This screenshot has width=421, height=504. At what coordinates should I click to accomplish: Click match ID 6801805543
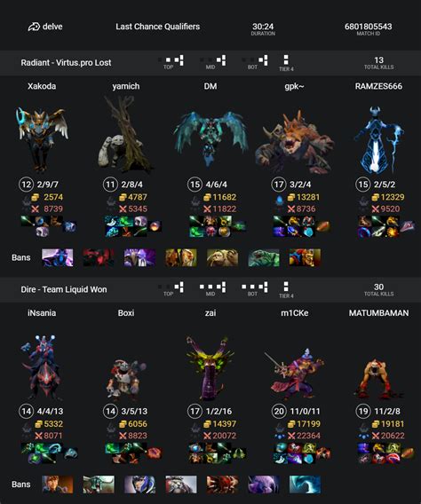tap(369, 27)
